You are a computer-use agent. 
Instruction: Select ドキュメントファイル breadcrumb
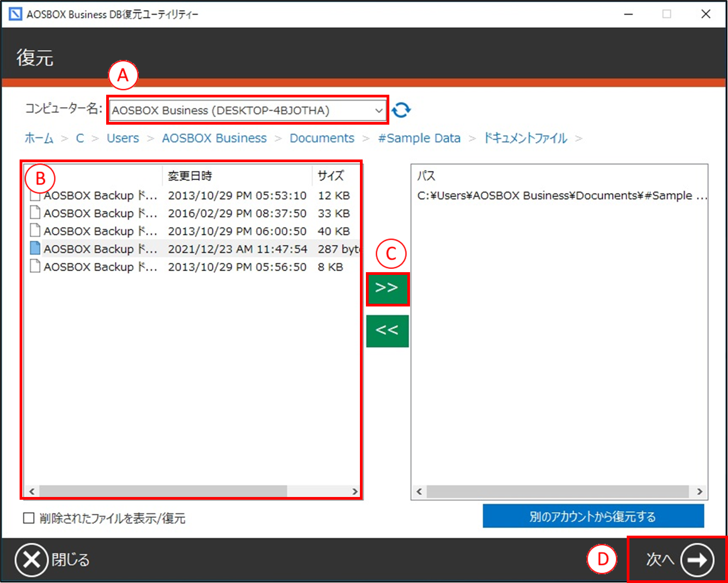point(525,138)
